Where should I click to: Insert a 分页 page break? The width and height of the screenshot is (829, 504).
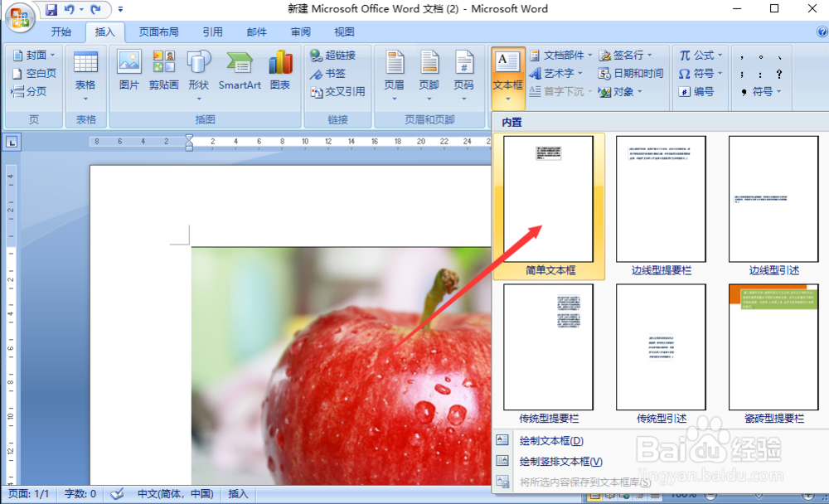29,91
